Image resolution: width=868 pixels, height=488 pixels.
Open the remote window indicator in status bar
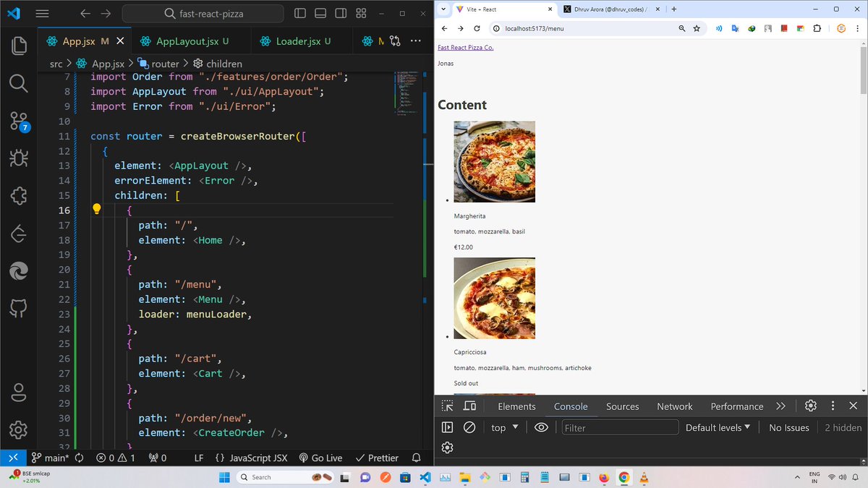pos(12,458)
